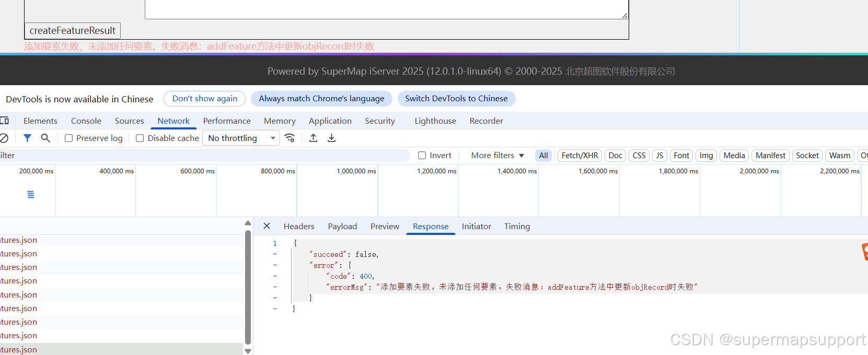Click the textarea above createFeatureResult
Viewport: 868px width, 355px height.
point(387,9)
